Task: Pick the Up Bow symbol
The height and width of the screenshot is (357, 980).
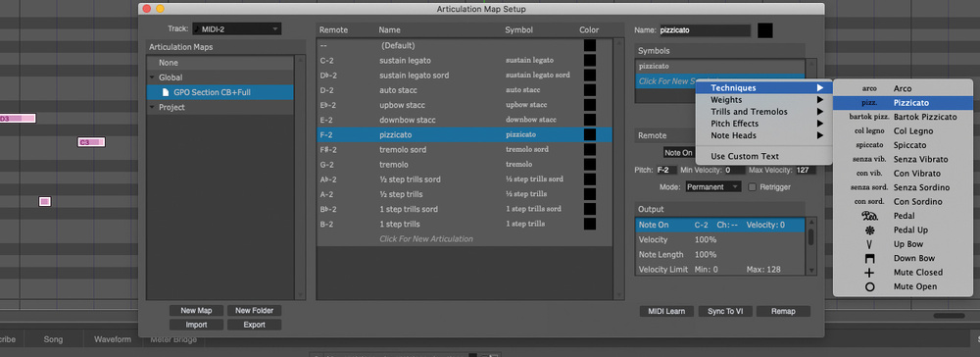Action: [868, 244]
